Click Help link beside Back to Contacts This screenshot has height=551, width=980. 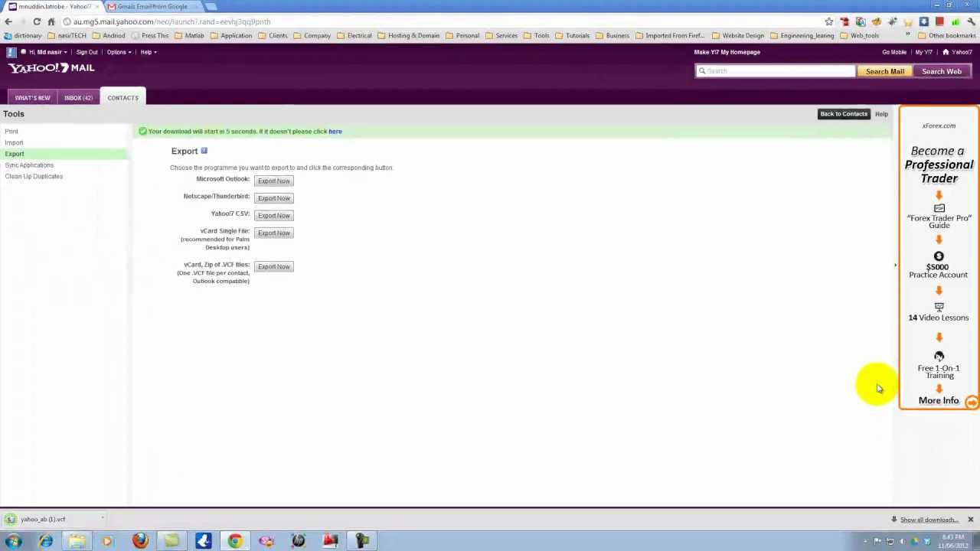[881, 114]
